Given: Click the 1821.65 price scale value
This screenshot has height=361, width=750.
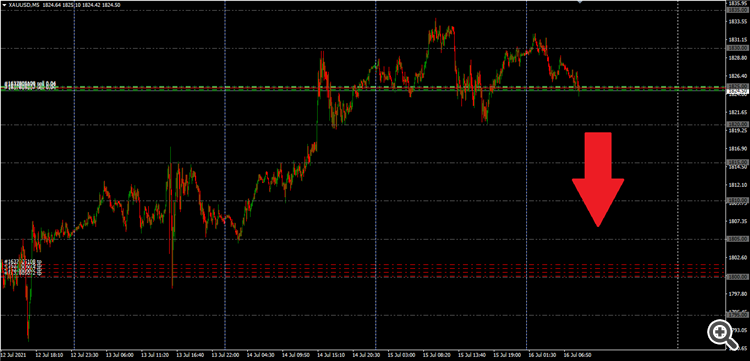Looking at the screenshot, I should pyautogui.click(x=737, y=112).
